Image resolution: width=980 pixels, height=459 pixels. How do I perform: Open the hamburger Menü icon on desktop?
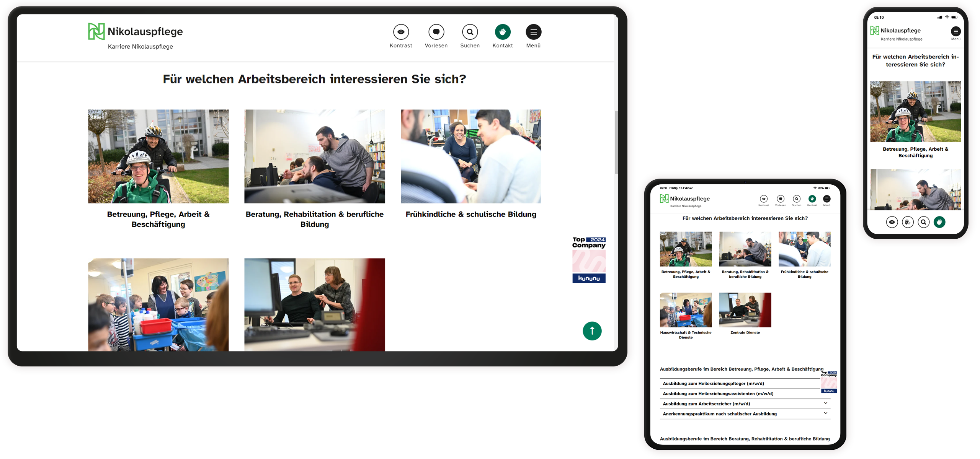pos(533,32)
